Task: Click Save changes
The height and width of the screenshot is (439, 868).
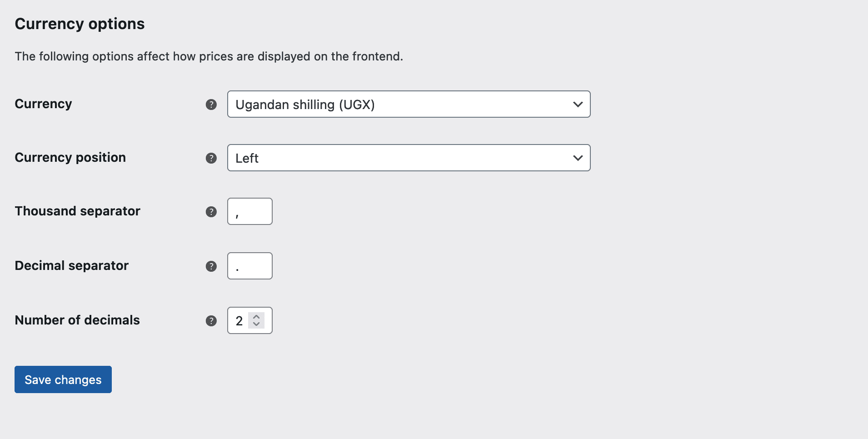Action: [x=63, y=379]
